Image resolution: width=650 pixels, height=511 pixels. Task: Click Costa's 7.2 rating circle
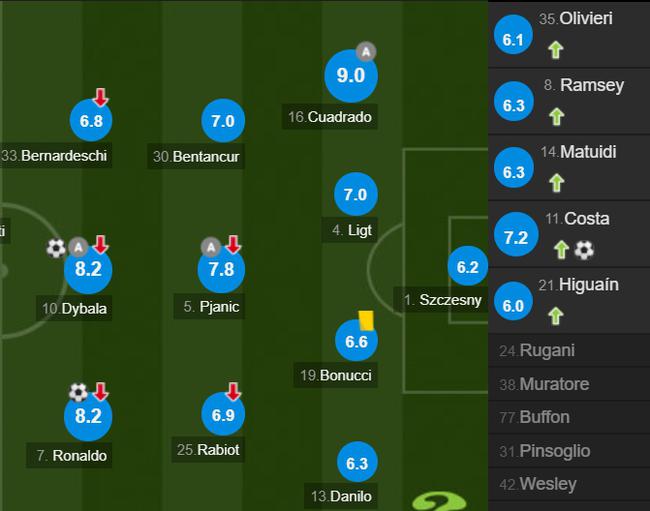(516, 235)
